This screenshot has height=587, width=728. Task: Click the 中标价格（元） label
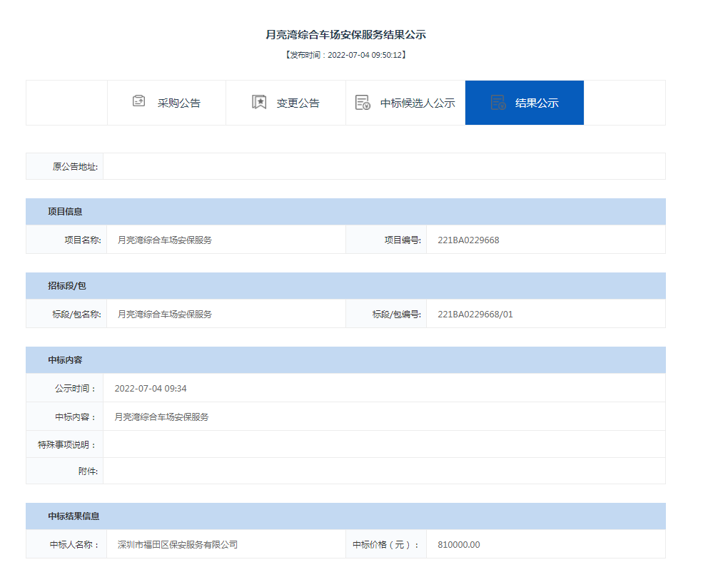coord(385,544)
